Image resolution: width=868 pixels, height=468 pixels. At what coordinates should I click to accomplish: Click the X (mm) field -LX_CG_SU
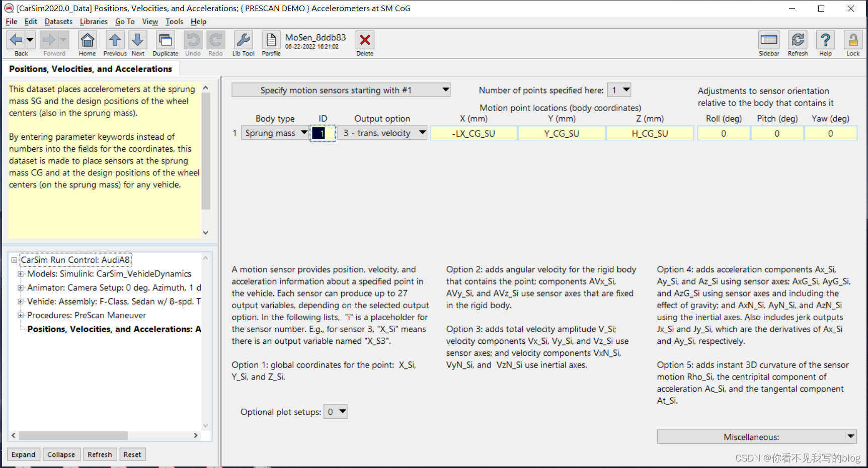pos(474,133)
